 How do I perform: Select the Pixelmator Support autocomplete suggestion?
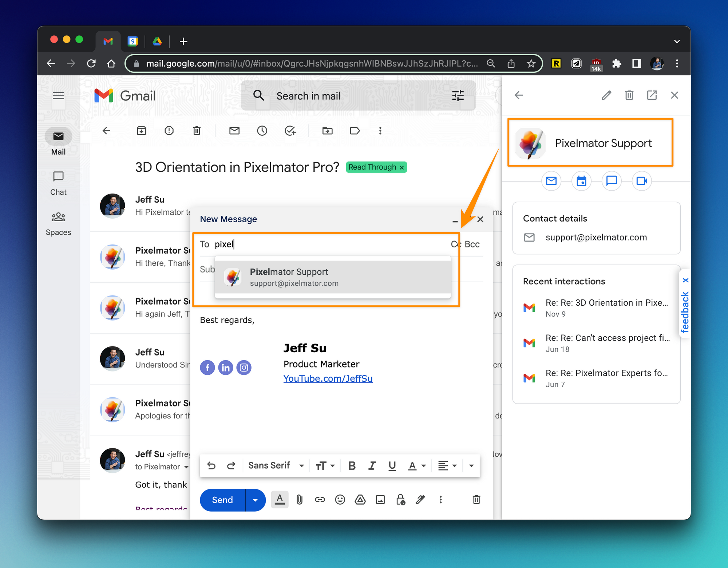(x=333, y=277)
